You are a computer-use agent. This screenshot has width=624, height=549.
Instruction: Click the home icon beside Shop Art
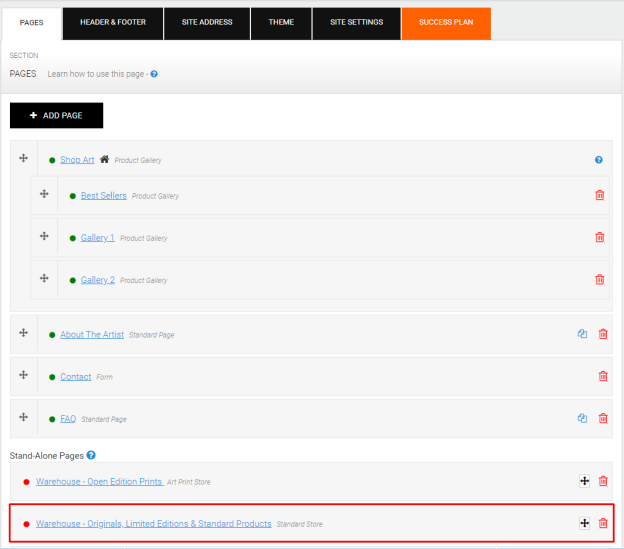coord(104,159)
